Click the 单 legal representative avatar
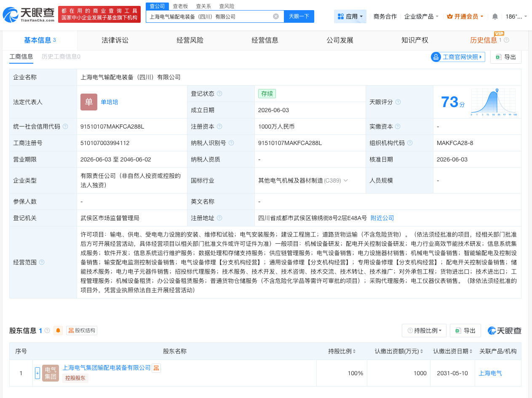Image resolution: width=532 pixels, height=398 pixels. pos(89,102)
